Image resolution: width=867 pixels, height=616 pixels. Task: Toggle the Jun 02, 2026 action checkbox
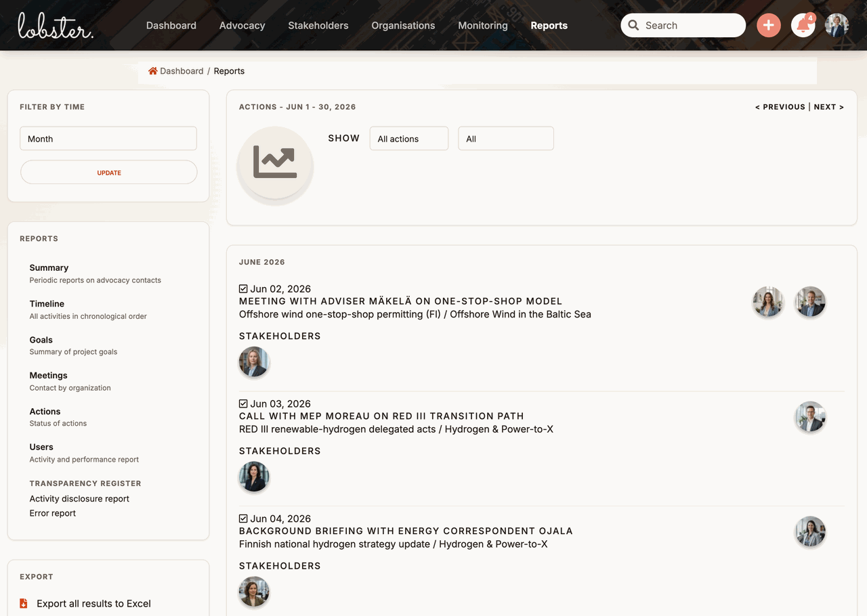(243, 289)
